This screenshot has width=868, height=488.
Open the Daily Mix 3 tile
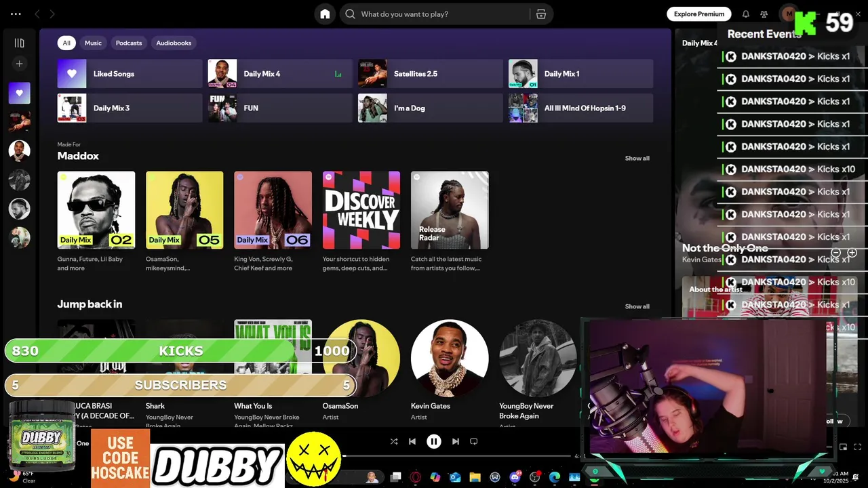130,108
